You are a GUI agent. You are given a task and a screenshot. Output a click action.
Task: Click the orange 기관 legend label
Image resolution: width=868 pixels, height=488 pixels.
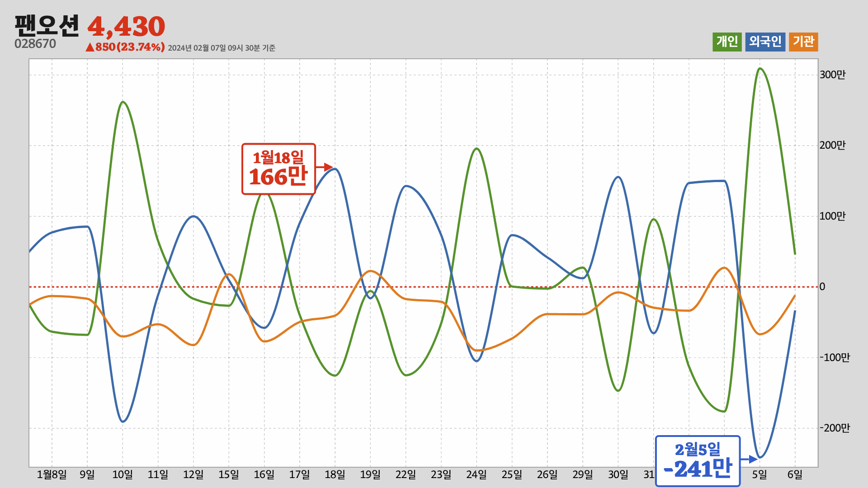click(803, 42)
